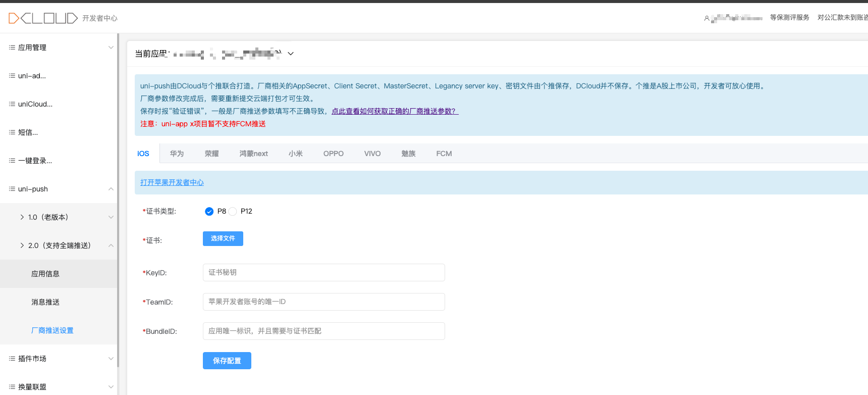The width and height of the screenshot is (868, 395).
Task: Switch to the 鸿蒙next tab
Action: tap(254, 154)
